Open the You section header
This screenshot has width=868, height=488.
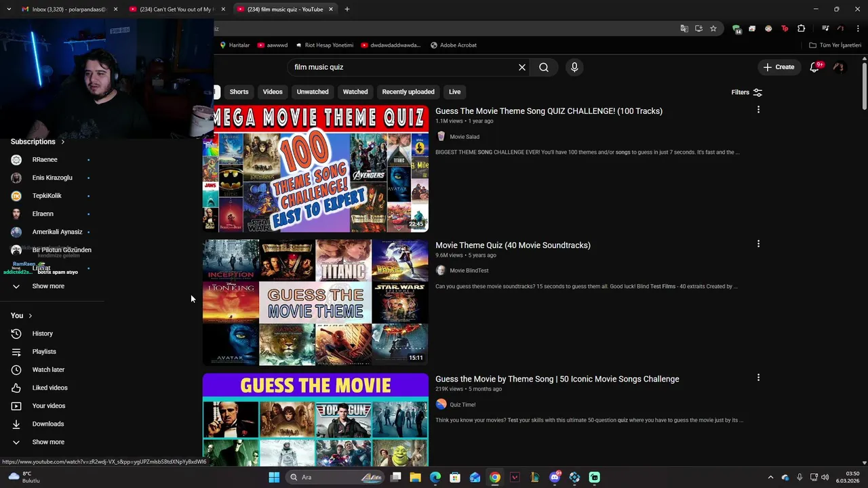click(x=22, y=315)
